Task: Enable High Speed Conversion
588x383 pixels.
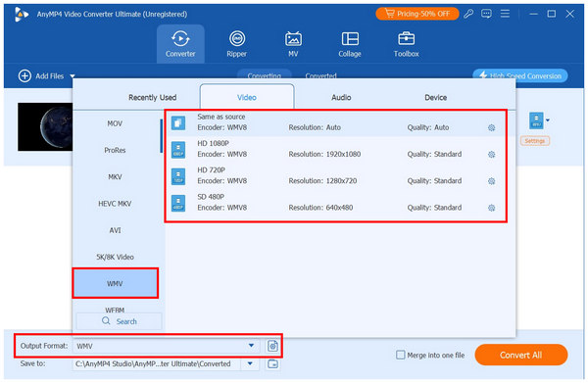Action: coord(520,75)
